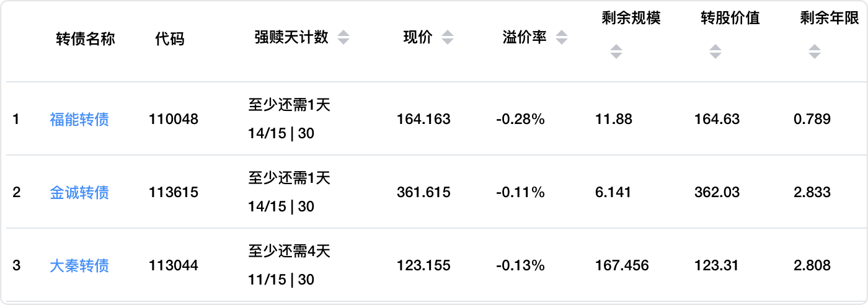The image size is (868, 305).
Task: Click the sort icon under 剩余年限
Action: [815, 51]
